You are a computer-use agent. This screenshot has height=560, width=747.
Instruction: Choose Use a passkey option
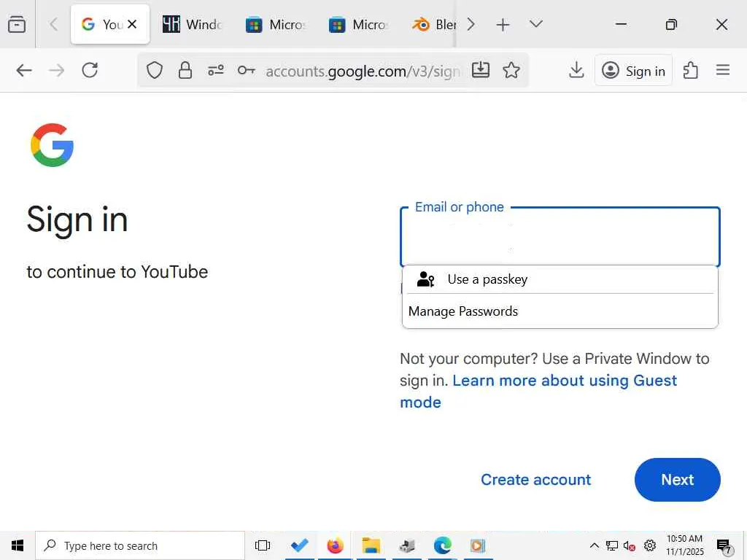(x=560, y=279)
